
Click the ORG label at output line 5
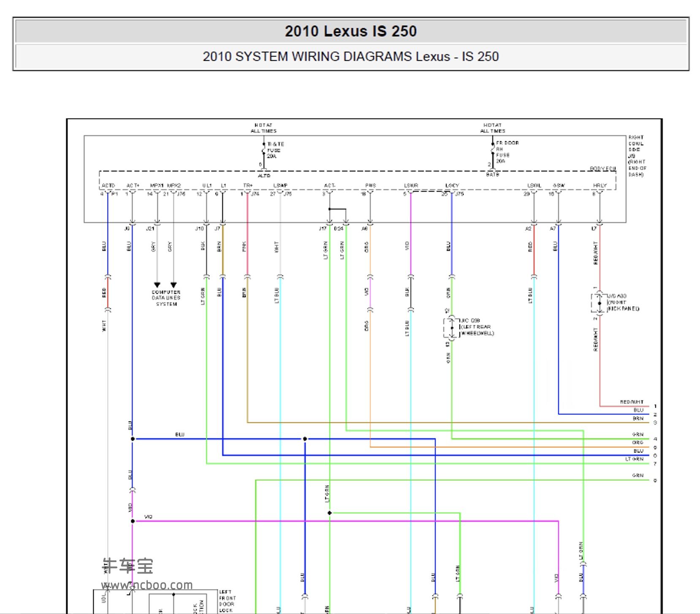click(638, 443)
